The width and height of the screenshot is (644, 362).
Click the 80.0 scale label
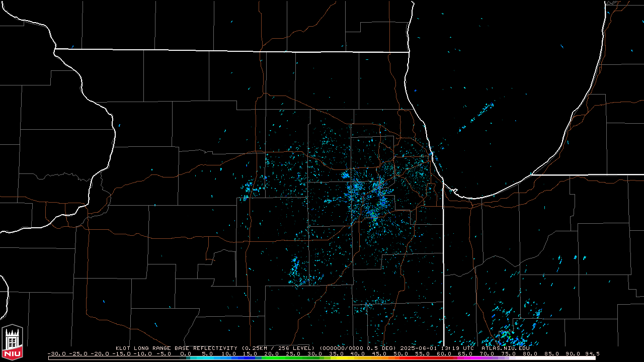pos(530,353)
